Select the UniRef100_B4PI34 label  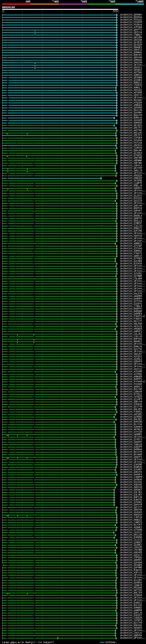131,497
